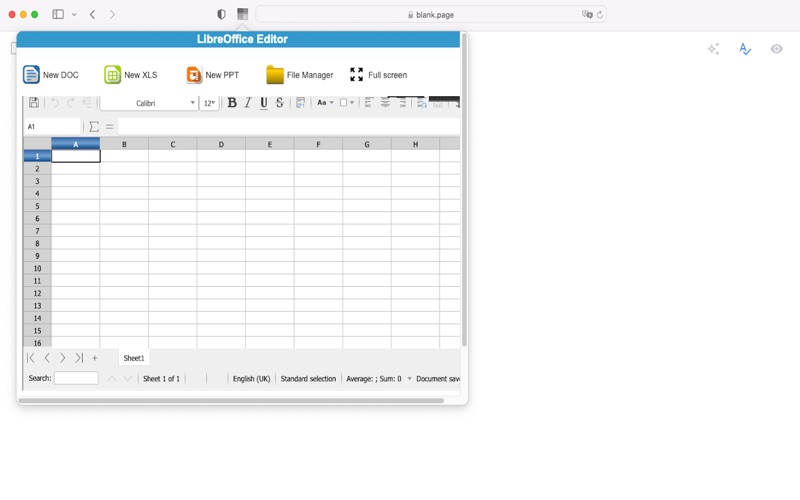Screen dimensions: 800x500
Task: Find next match down arrow
Action: click(128, 379)
